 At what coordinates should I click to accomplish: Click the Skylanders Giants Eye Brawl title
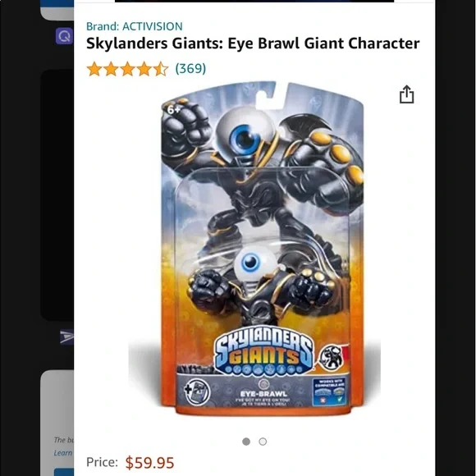pyautogui.click(x=253, y=43)
